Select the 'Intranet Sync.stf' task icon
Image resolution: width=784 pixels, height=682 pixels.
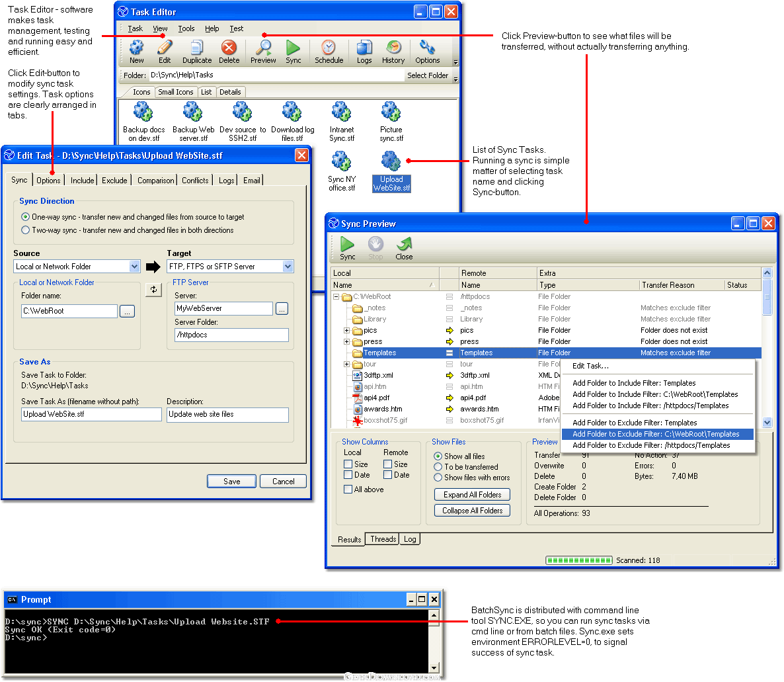click(x=342, y=121)
